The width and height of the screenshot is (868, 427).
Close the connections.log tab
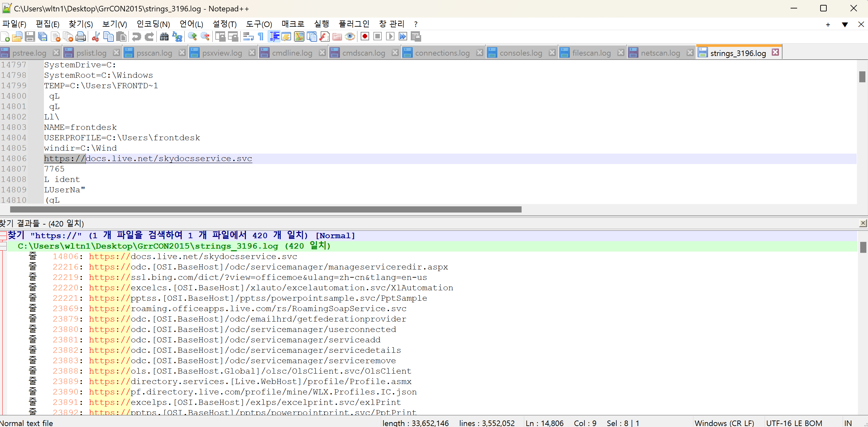pyautogui.click(x=479, y=52)
